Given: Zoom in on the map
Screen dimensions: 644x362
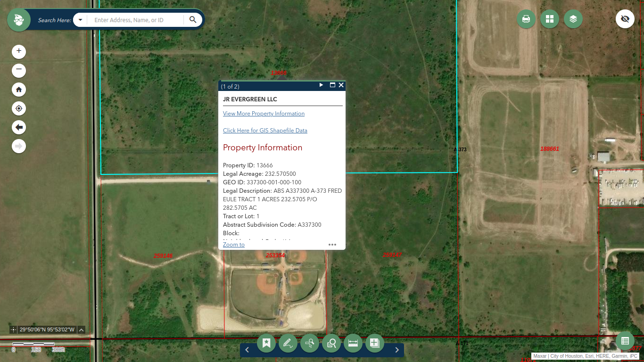Looking at the screenshot, I should (x=19, y=51).
